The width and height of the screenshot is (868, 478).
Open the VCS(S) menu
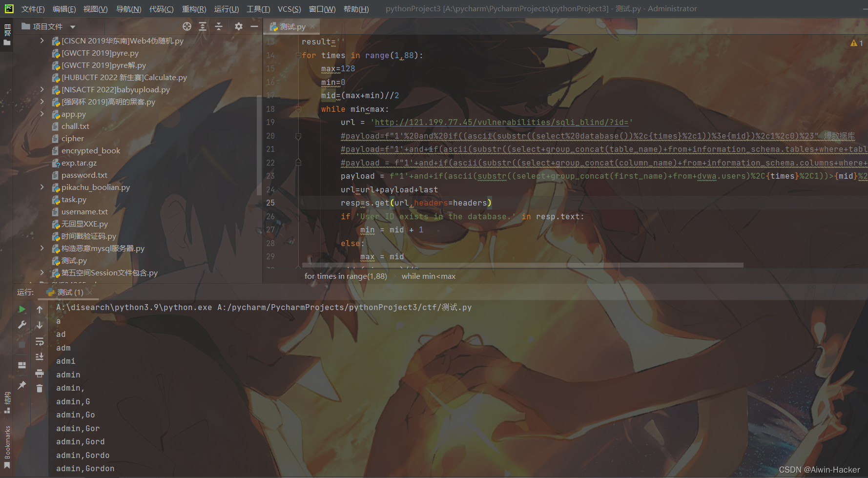[x=289, y=9]
